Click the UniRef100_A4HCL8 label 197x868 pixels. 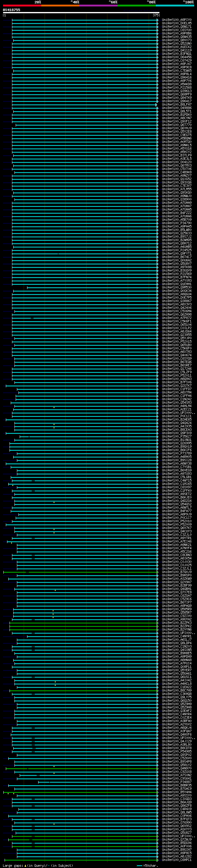[x=176, y=684]
